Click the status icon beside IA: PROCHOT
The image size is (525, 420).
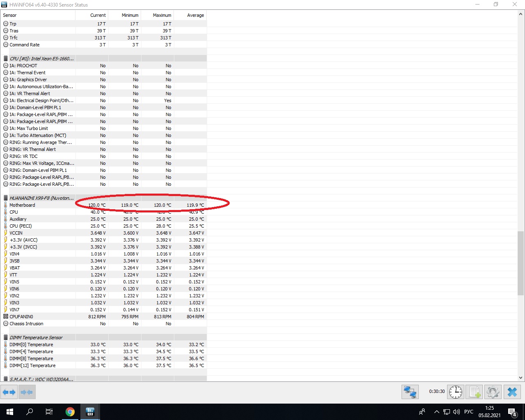click(x=5, y=66)
